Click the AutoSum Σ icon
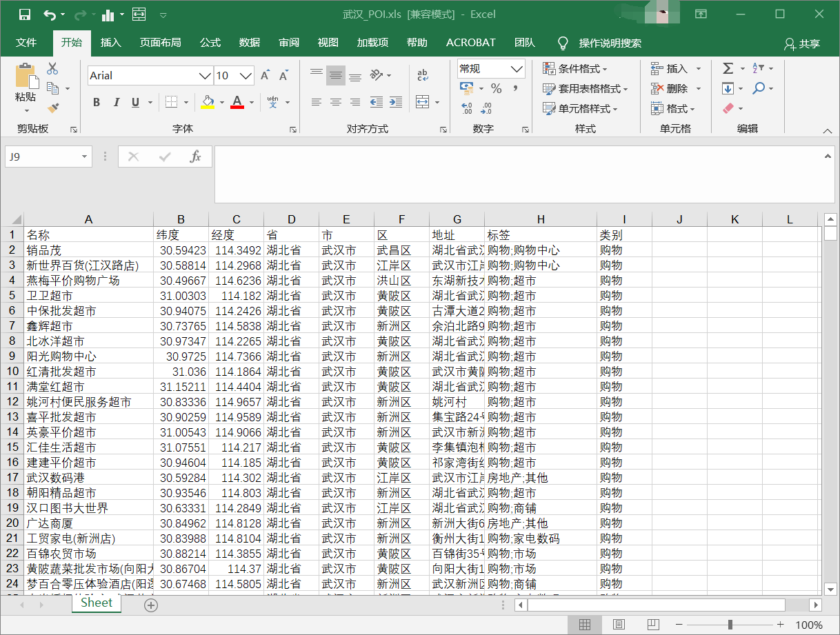The width and height of the screenshot is (840, 635). click(727, 68)
